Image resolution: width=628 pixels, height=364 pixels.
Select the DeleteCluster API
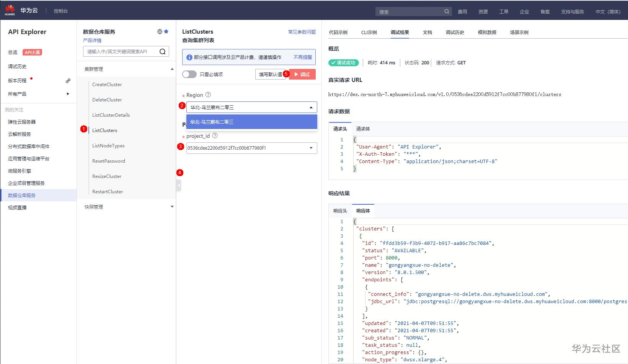coord(107,100)
